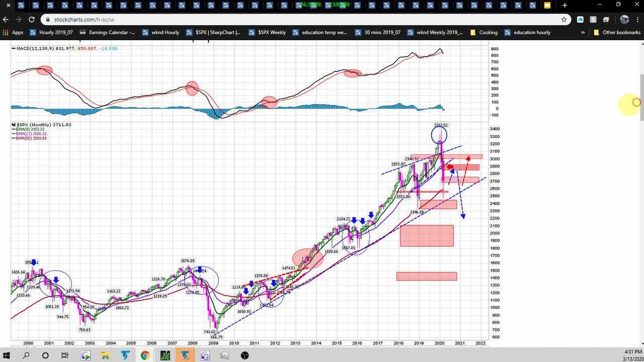Expand hidden bookmarks with the chevron
The height and width of the screenshot is (362, 644).
(583, 32)
